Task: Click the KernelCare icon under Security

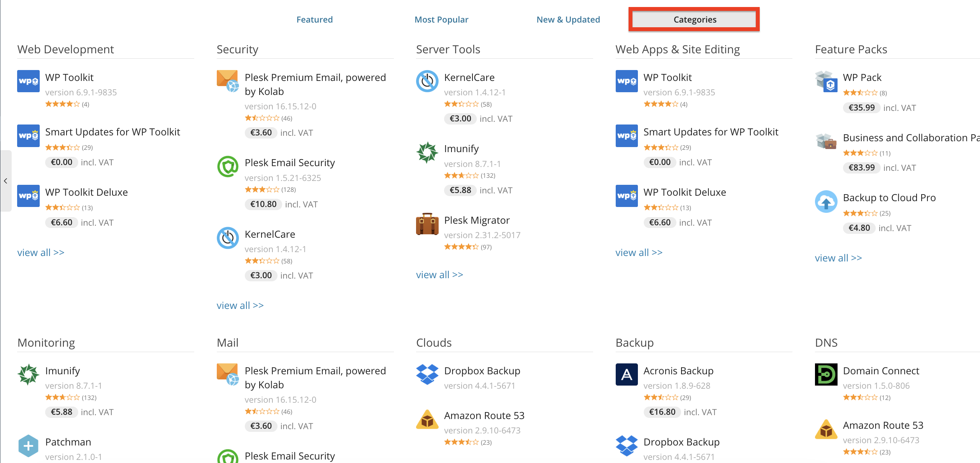Action: pos(228,238)
